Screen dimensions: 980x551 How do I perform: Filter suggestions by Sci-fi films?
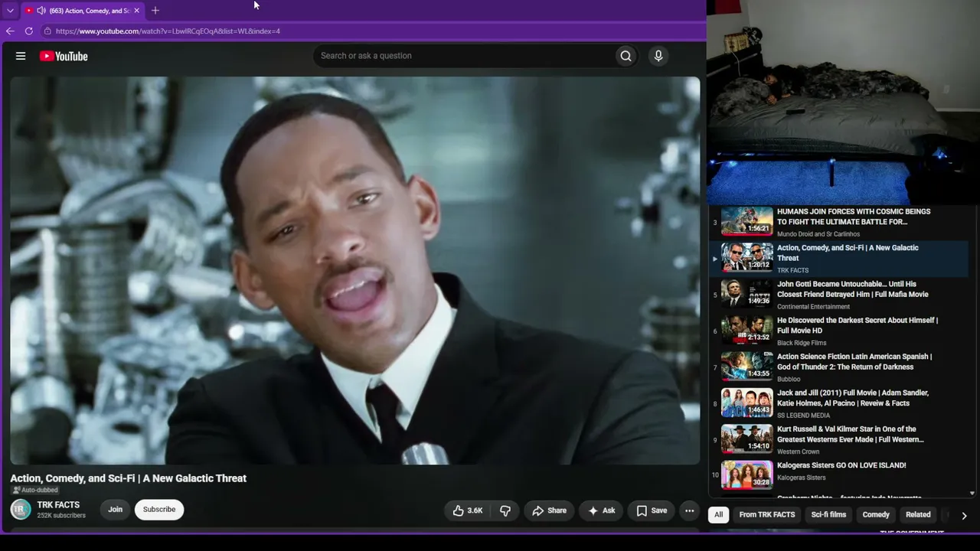[828, 515]
